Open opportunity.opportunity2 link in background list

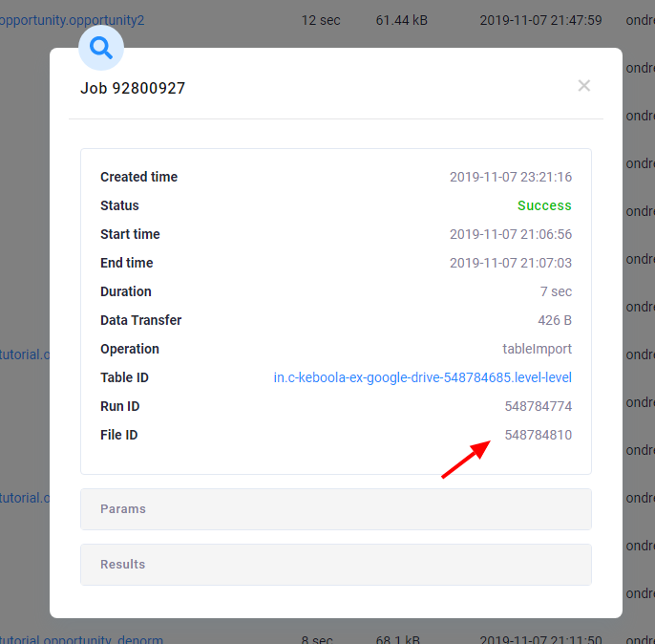pos(72,20)
